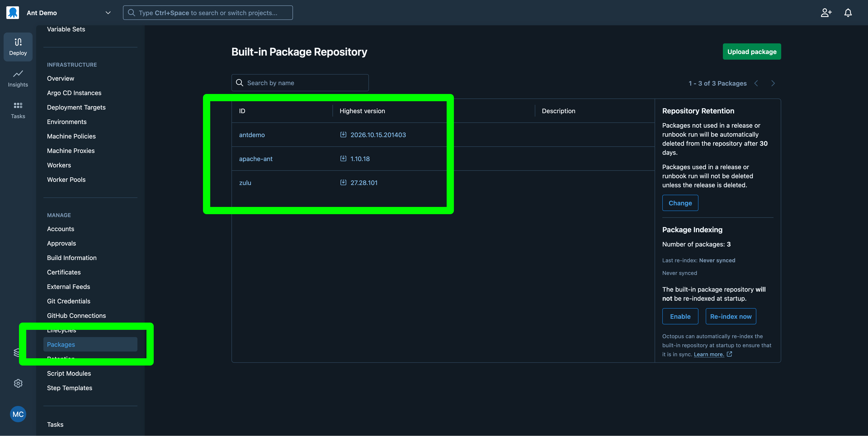This screenshot has width=868, height=436.
Task: Open the Learn more link
Action: [x=709, y=354]
